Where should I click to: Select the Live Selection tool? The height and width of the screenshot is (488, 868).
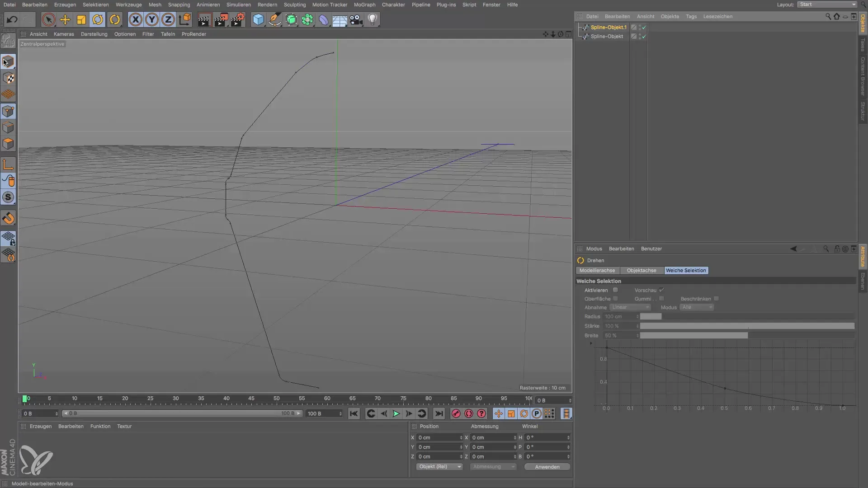tap(48, 19)
